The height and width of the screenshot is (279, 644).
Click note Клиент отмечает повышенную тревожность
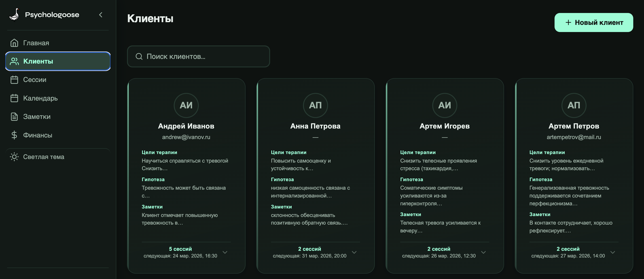tap(180, 219)
